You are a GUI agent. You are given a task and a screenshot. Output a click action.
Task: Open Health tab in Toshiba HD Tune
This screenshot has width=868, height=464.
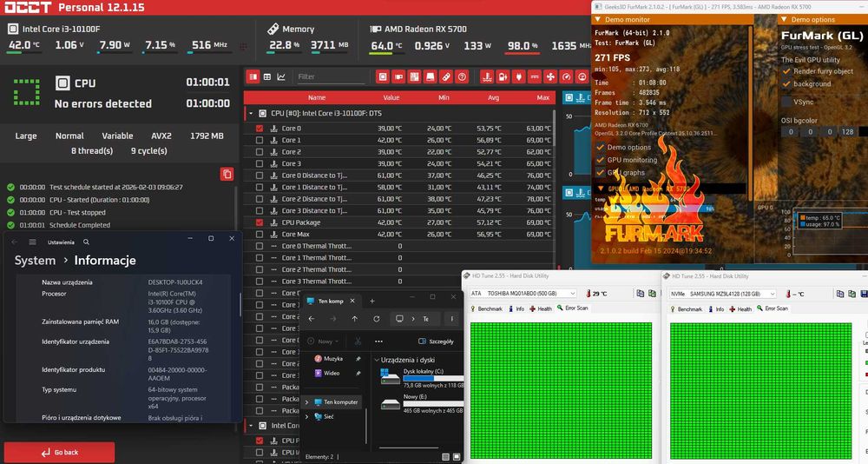(540, 308)
